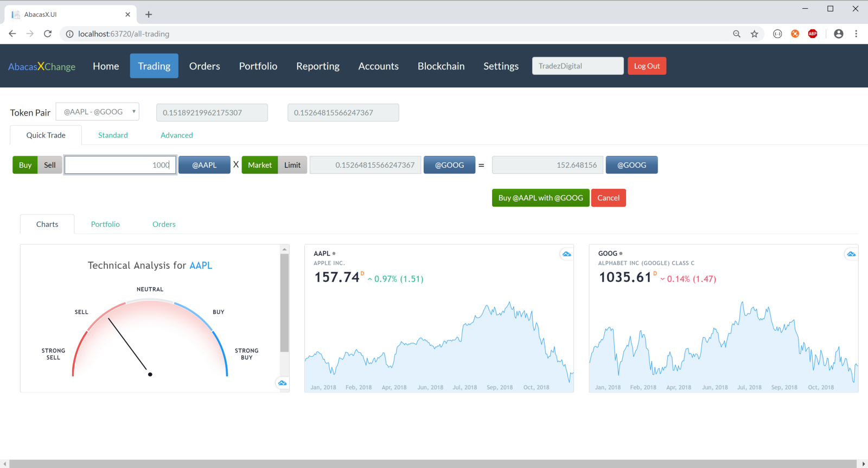Open Chrome three-dot menu
The width and height of the screenshot is (868, 468).
coord(856,34)
